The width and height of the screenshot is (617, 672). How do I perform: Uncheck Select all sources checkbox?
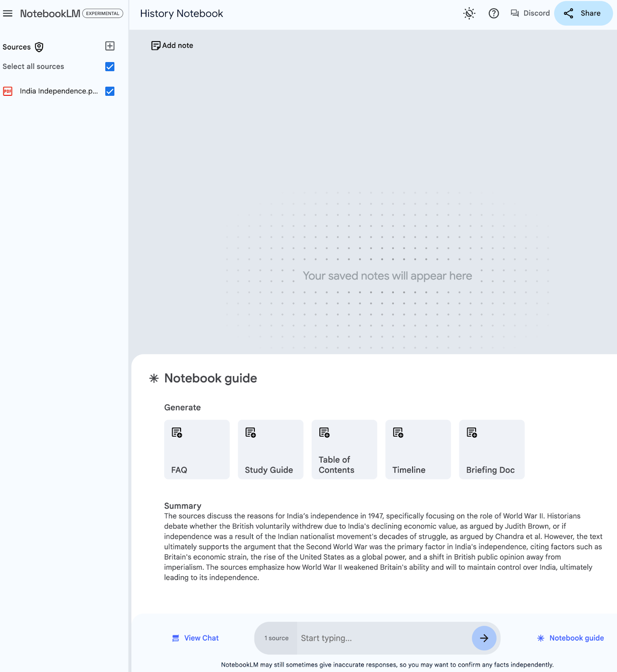coord(110,66)
